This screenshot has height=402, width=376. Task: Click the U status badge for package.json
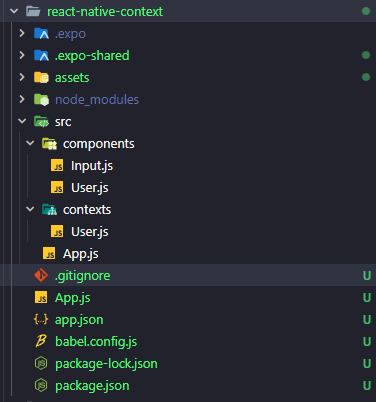pyautogui.click(x=367, y=386)
